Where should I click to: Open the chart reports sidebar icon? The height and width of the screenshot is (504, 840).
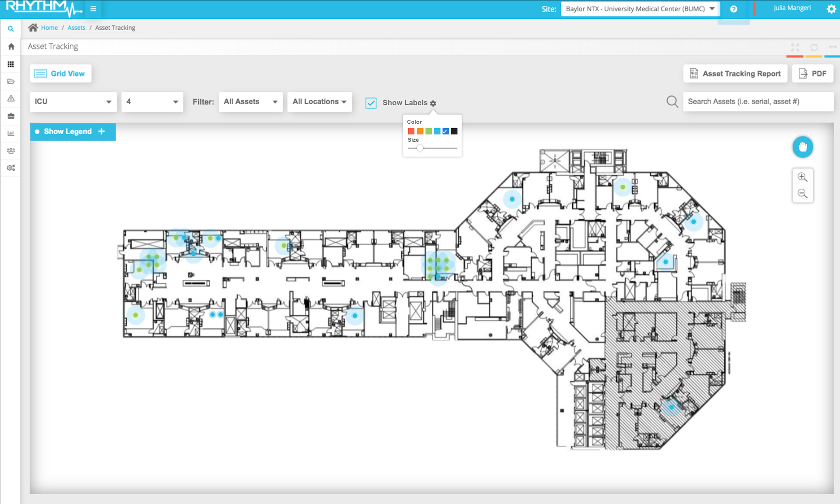pyautogui.click(x=11, y=133)
